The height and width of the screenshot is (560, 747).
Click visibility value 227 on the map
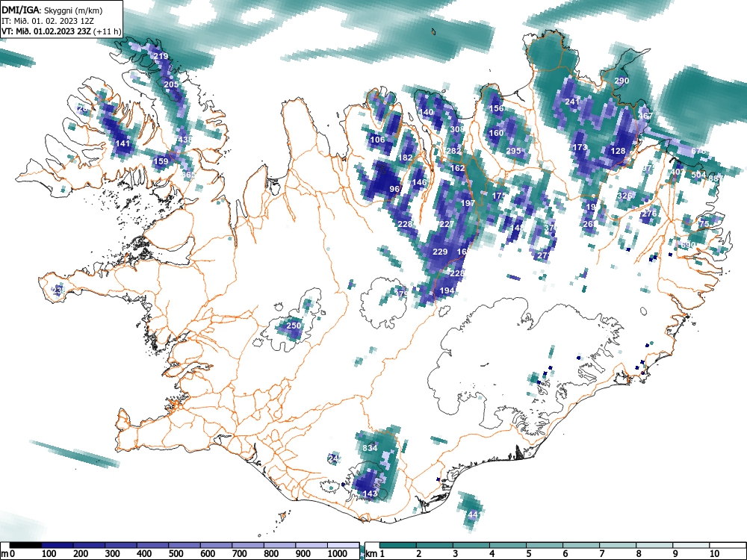[x=447, y=224]
